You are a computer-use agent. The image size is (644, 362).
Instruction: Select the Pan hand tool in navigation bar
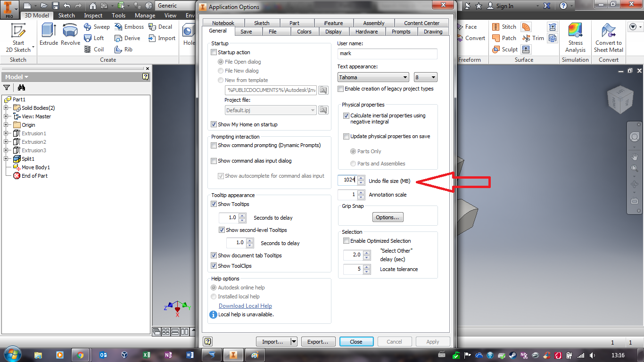pyautogui.click(x=635, y=156)
